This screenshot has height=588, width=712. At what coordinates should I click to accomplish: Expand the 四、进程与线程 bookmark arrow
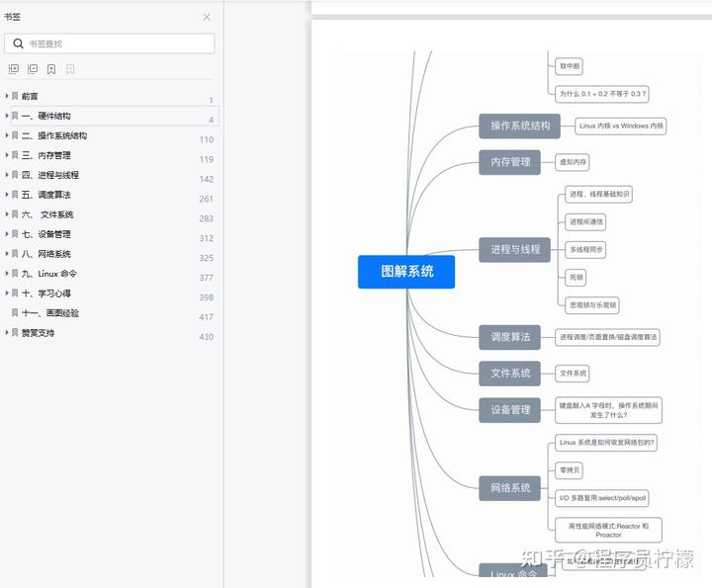coord(7,175)
